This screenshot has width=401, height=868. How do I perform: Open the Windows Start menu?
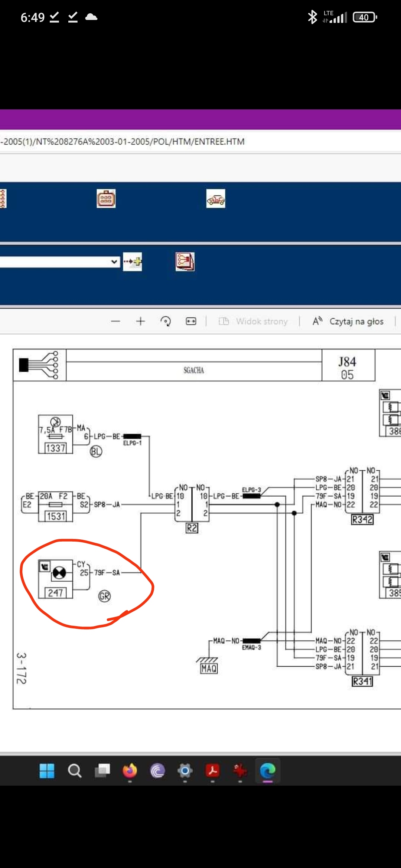click(x=47, y=771)
